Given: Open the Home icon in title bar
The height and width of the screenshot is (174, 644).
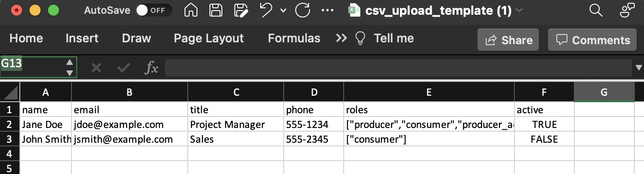Looking at the screenshot, I should pyautogui.click(x=191, y=10).
